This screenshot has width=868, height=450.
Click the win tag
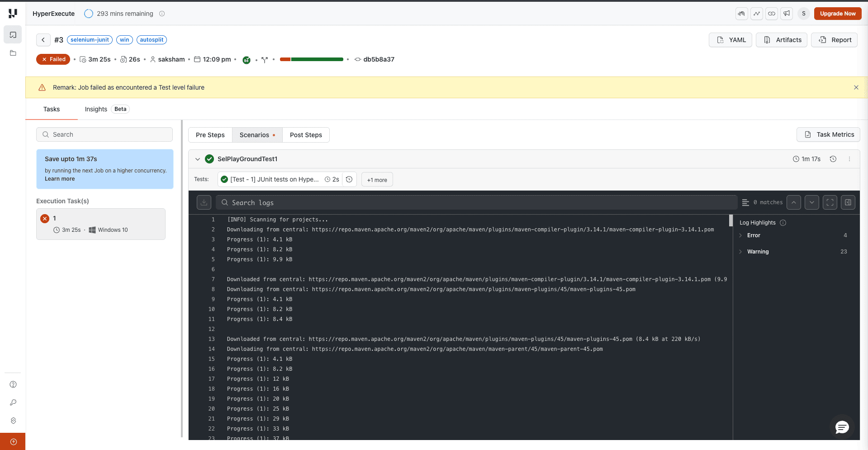tap(124, 40)
